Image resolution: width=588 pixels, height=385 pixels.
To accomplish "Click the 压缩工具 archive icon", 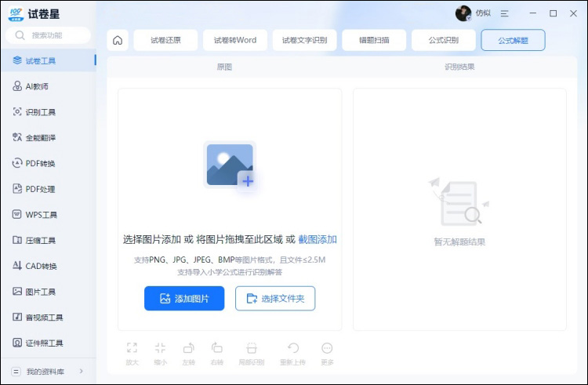I will click(17, 240).
